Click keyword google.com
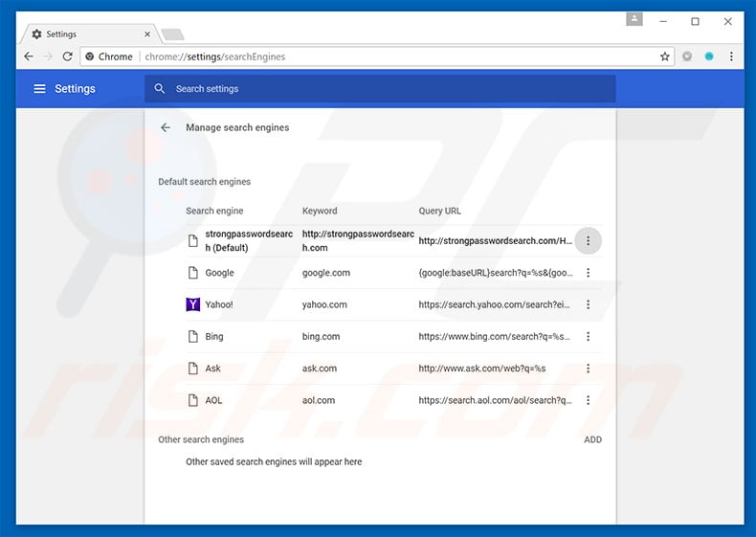This screenshot has height=537, width=756. (326, 273)
